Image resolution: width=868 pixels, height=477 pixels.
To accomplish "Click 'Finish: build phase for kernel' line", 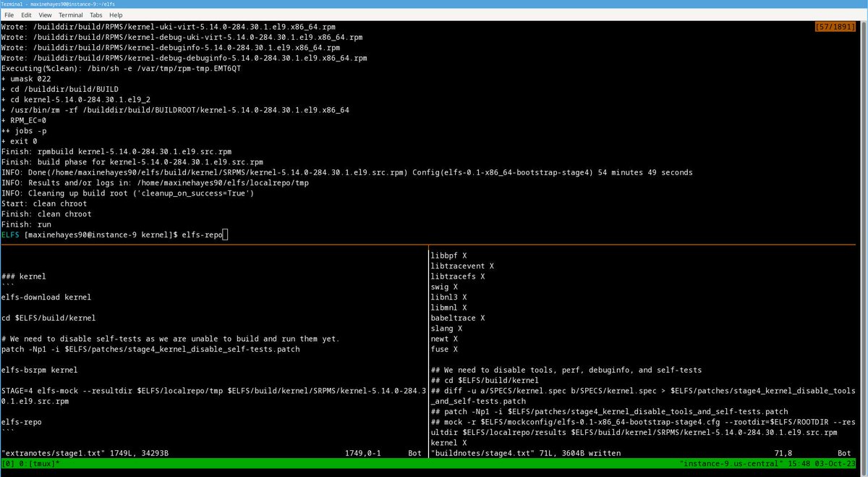I will click(x=132, y=162).
